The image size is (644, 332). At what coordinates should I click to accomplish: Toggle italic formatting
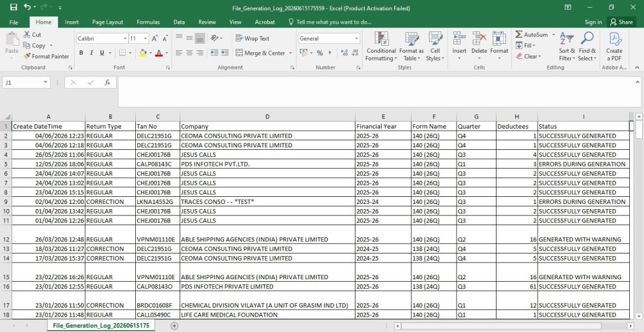(x=91, y=53)
